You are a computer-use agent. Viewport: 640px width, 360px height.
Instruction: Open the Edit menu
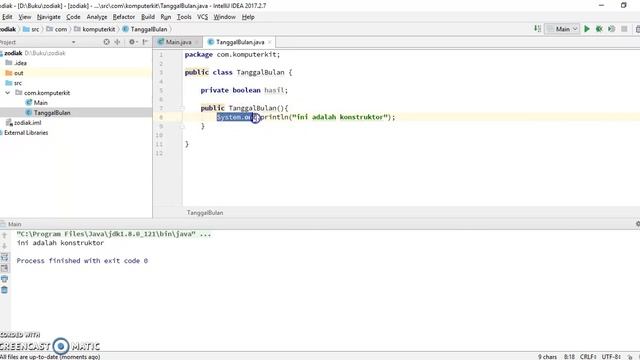tap(7, 17)
